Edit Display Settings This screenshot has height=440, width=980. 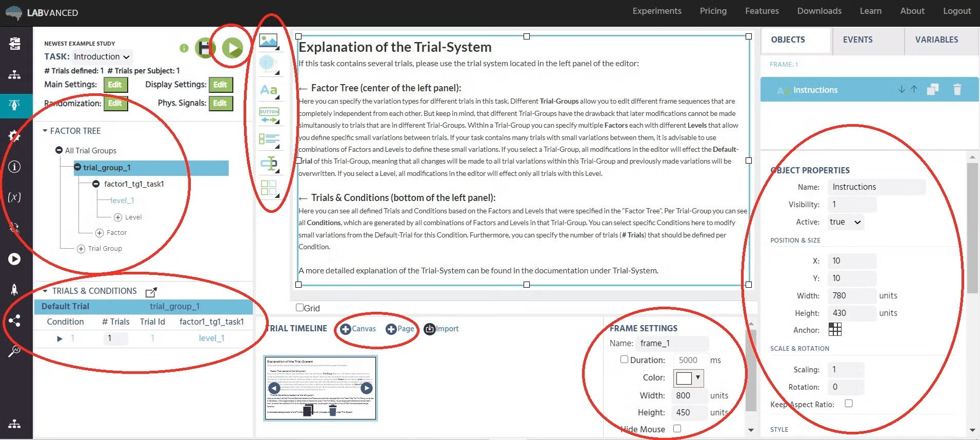tap(220, 85)
